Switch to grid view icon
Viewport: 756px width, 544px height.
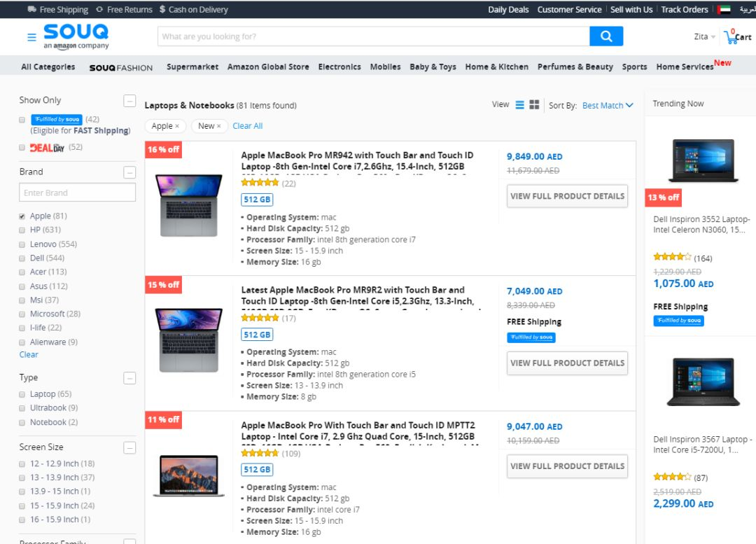(534, 104)
